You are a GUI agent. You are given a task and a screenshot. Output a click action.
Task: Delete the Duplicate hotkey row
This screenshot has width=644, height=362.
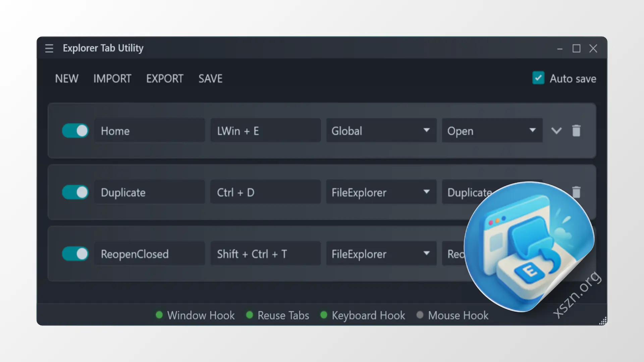576,192
